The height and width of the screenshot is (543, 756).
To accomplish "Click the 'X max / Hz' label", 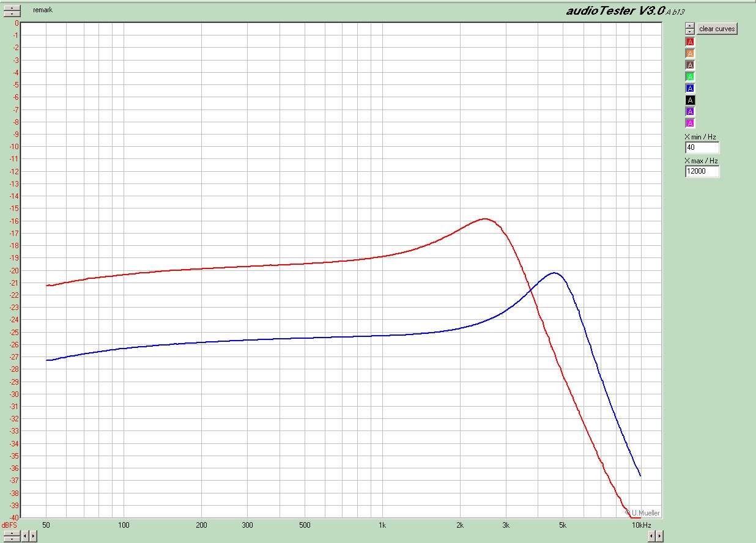I will tap(702, 161).
